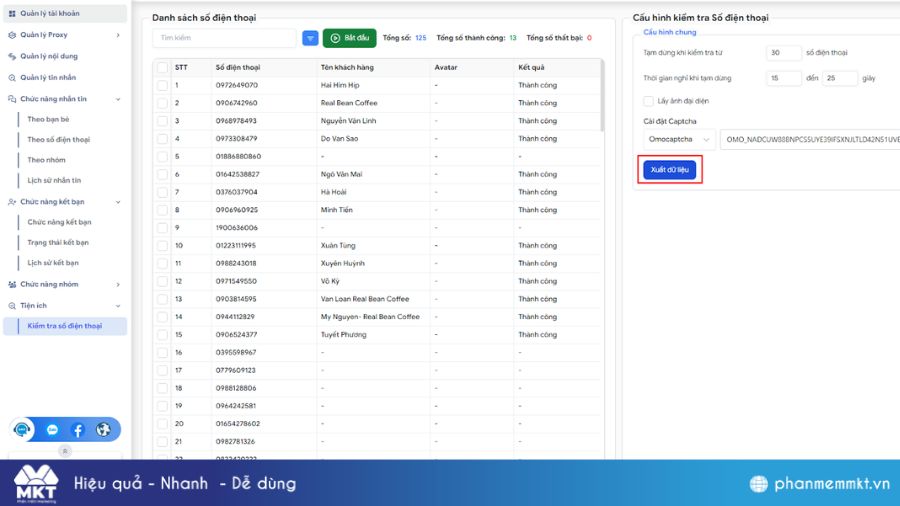The width and height of the screenshot is (900, 506).
Task: Open Theo bạn bè menu item
Action: tap(48, 119)
